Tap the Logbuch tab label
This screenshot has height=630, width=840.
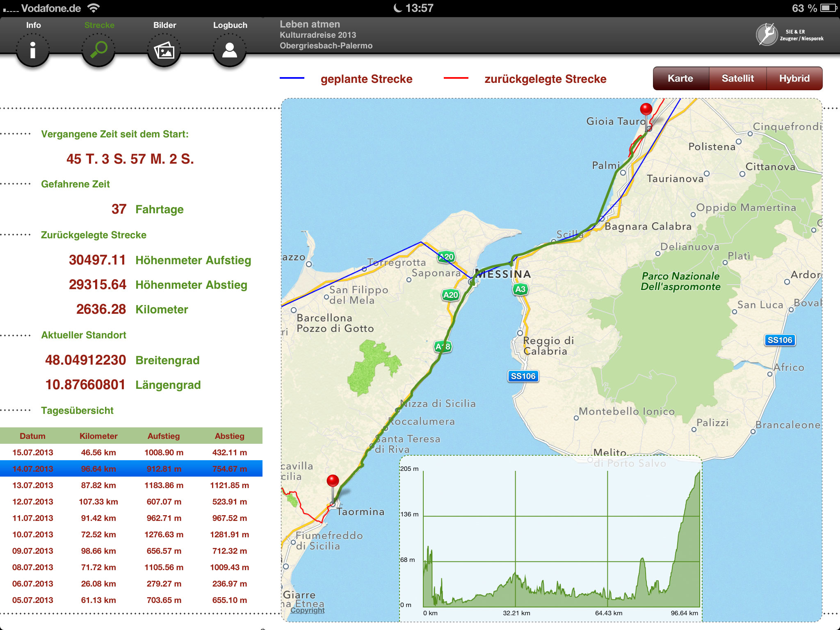[230, 25]
